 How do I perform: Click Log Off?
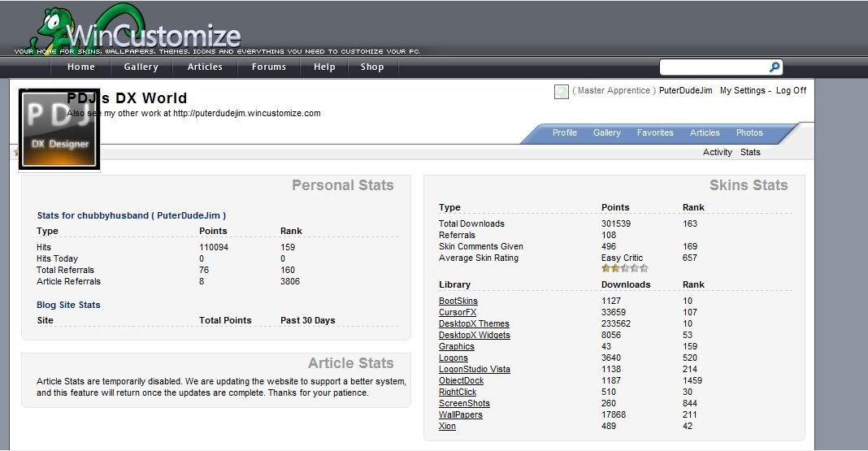coord(791,91)
